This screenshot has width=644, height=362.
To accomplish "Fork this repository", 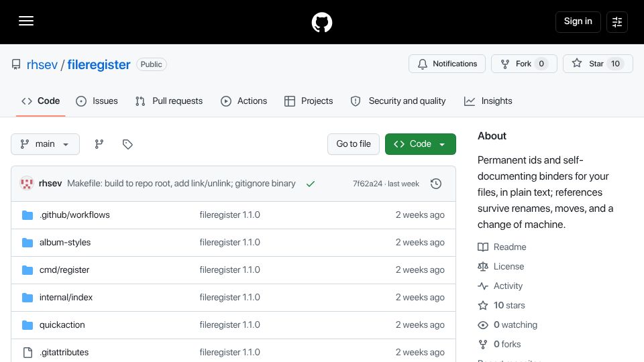I will tap(524, 64).
